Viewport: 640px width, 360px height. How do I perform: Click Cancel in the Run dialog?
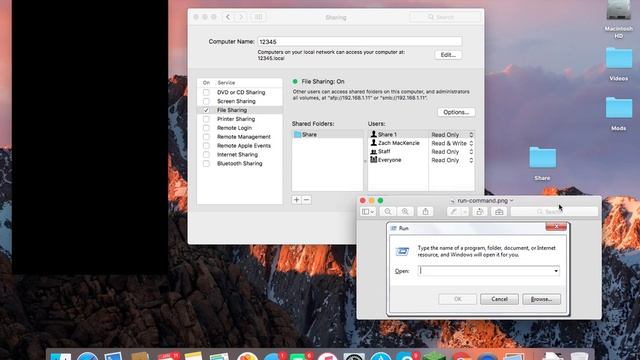[499, 299]
